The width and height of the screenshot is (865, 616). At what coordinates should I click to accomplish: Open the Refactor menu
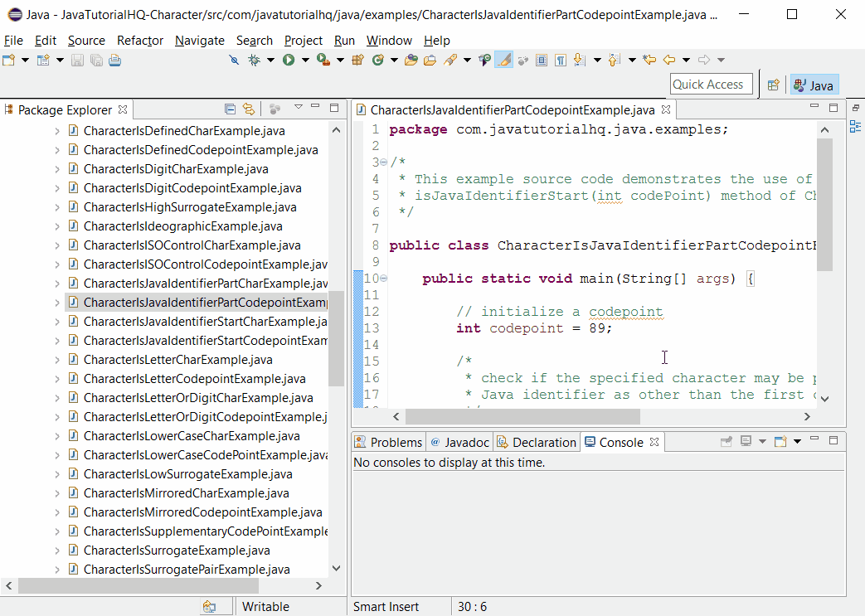[139, 40]
